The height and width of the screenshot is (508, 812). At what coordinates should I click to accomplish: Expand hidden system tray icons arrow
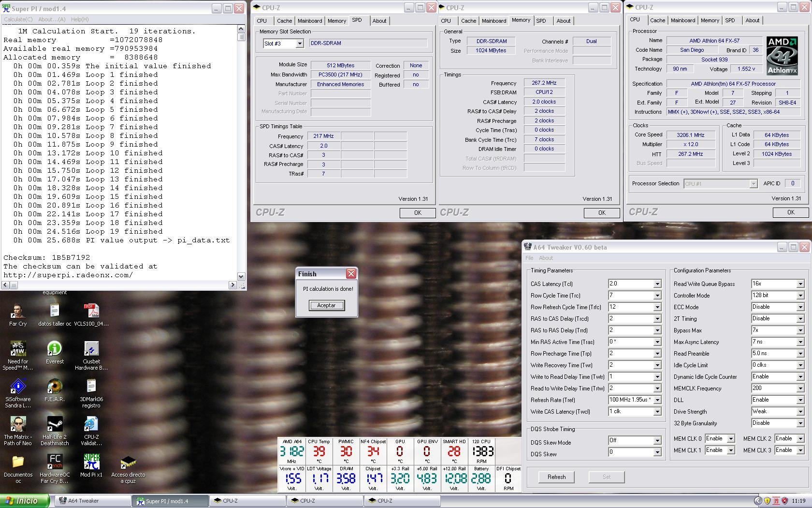point(757,501)
